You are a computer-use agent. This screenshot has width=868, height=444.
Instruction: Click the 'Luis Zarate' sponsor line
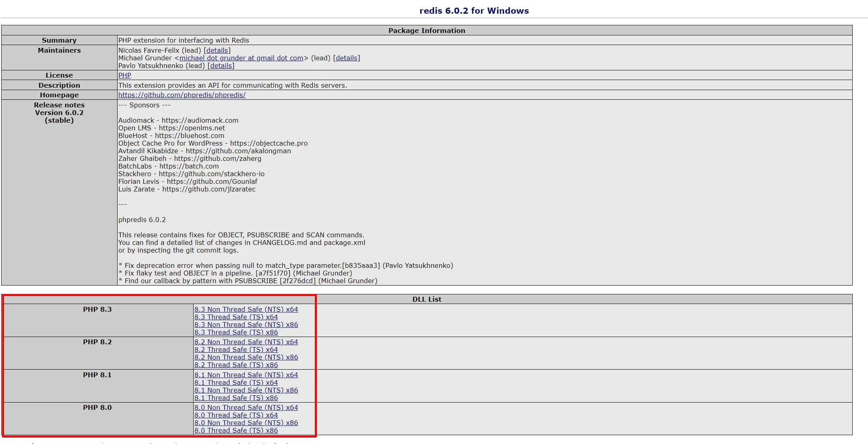(187, 189)
